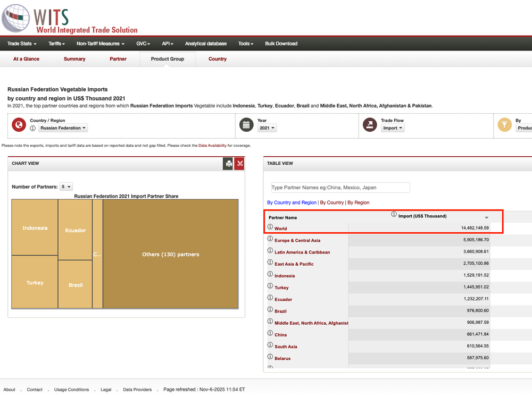Viewport: 532px width, 397px height.
Task: Click the partner names search field
Action: pos(340,188)
